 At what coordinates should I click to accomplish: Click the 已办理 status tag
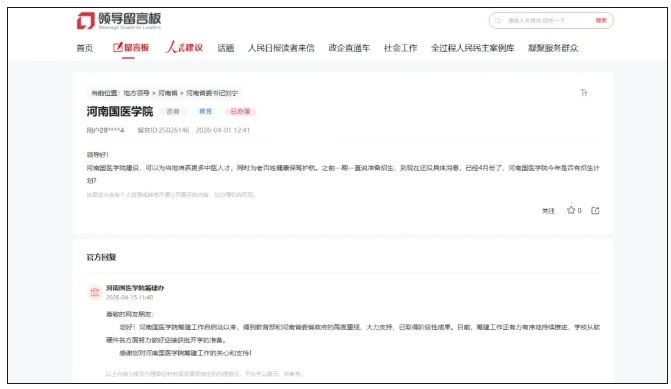point(240,111)
